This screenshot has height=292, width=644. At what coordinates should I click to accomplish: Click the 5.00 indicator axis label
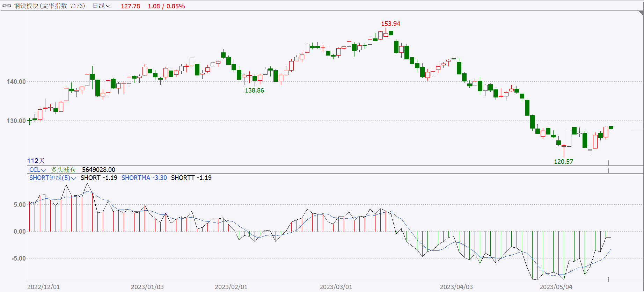[20, 205]
